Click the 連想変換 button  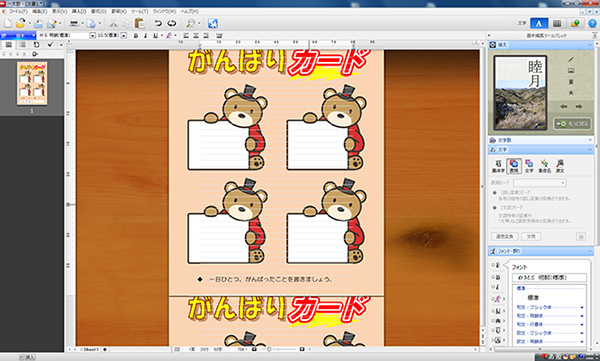click(x=505, y=237)
